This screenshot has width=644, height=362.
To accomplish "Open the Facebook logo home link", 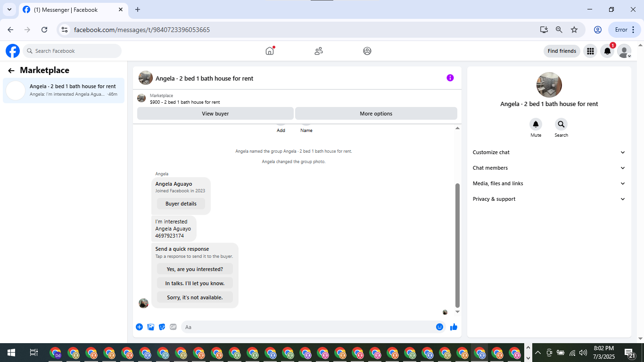I will 13,51.
